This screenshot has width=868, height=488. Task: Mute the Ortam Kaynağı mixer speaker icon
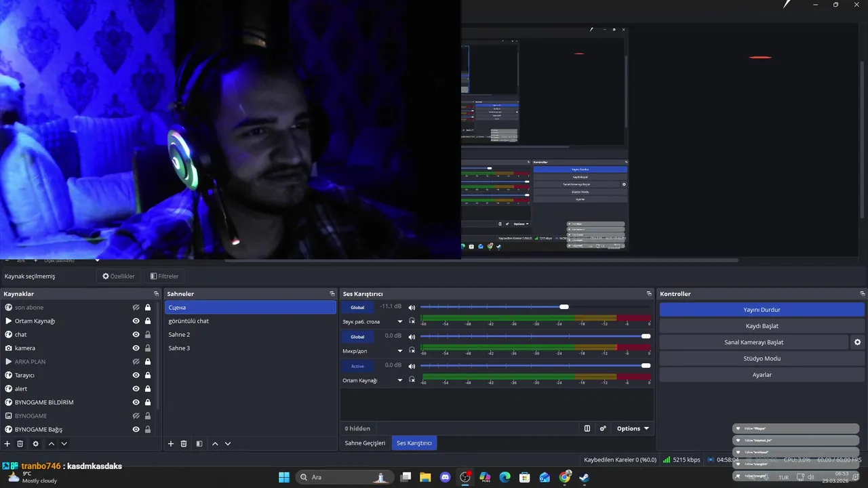pyautogui.click(x=412, y=365)
